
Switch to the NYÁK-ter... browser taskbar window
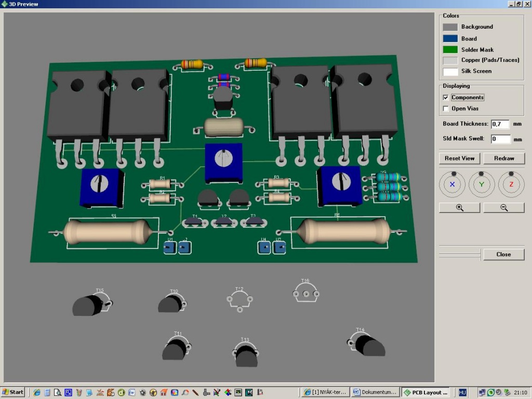pos(325,392)
